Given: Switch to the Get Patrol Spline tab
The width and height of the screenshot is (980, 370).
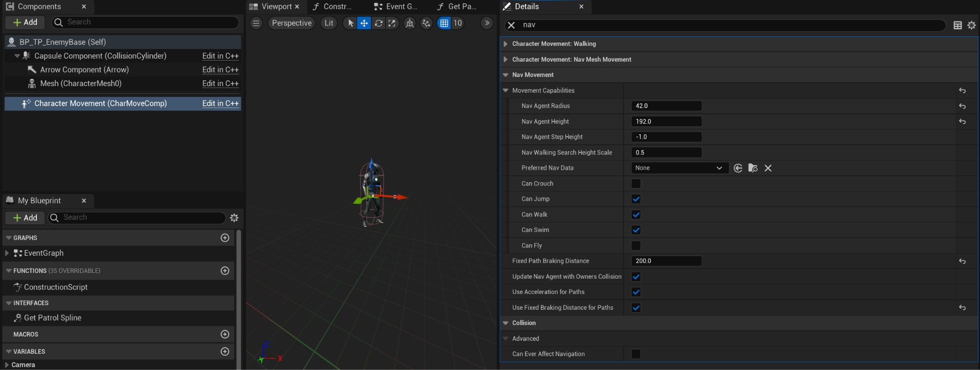Looking at the screenshot, I should point(458,7).
